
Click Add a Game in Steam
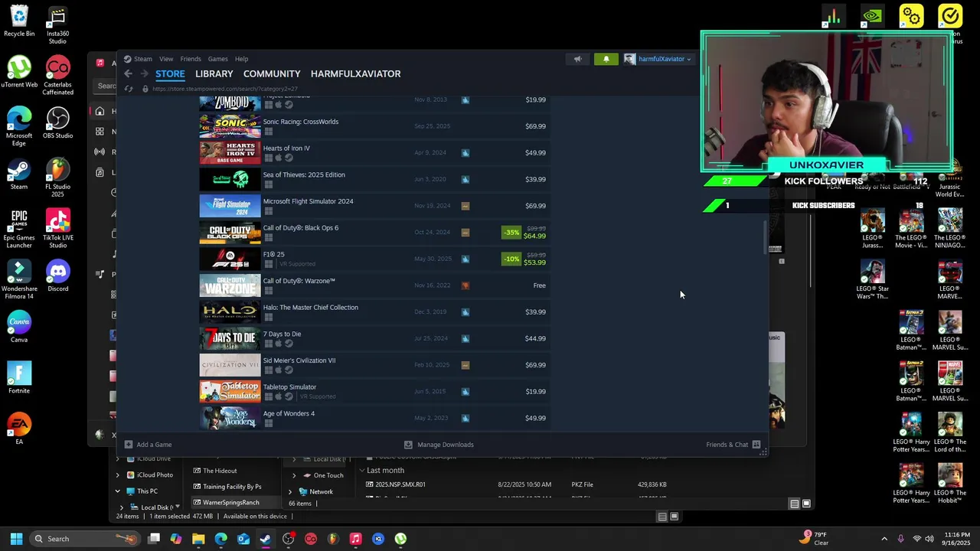pyautogui.click(x=149, y=445)
